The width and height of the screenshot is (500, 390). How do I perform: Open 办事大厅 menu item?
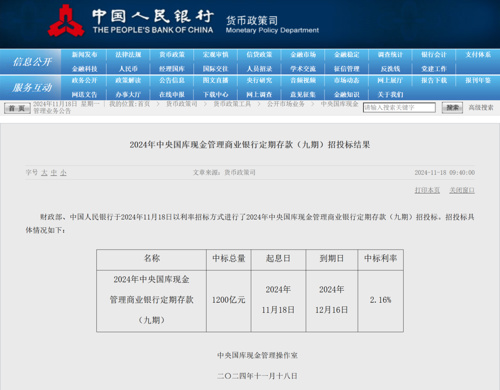128,94
